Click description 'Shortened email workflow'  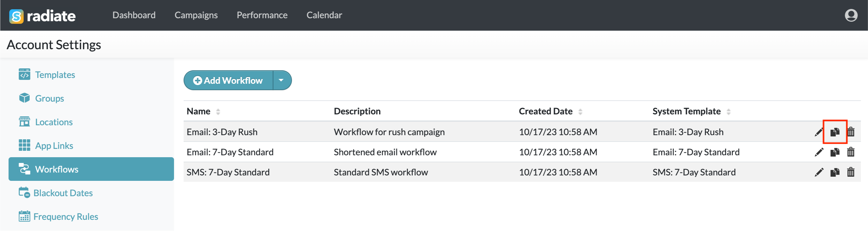pyautogui.click(x=385, y=152)
